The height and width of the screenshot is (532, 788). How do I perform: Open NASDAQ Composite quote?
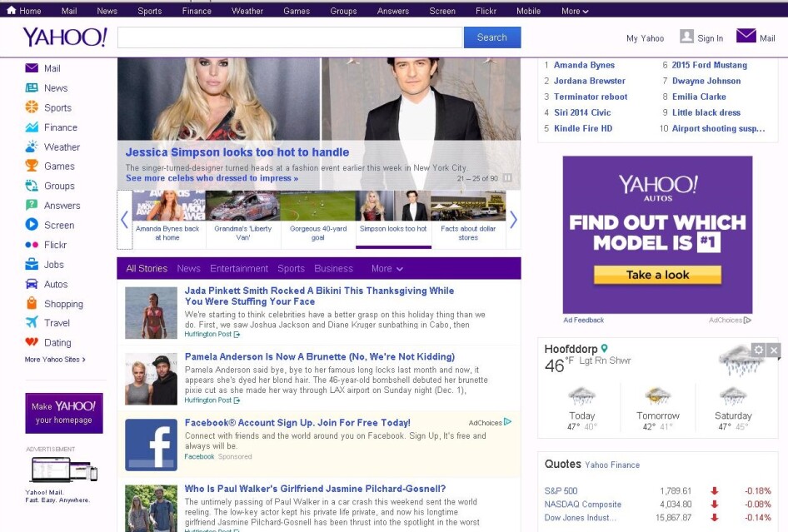click(583, 504)
